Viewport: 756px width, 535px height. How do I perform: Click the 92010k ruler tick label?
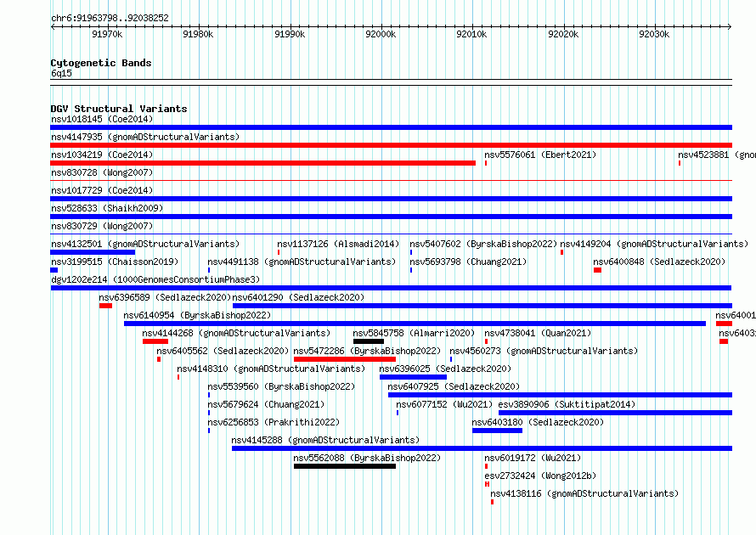pos(471,34)
